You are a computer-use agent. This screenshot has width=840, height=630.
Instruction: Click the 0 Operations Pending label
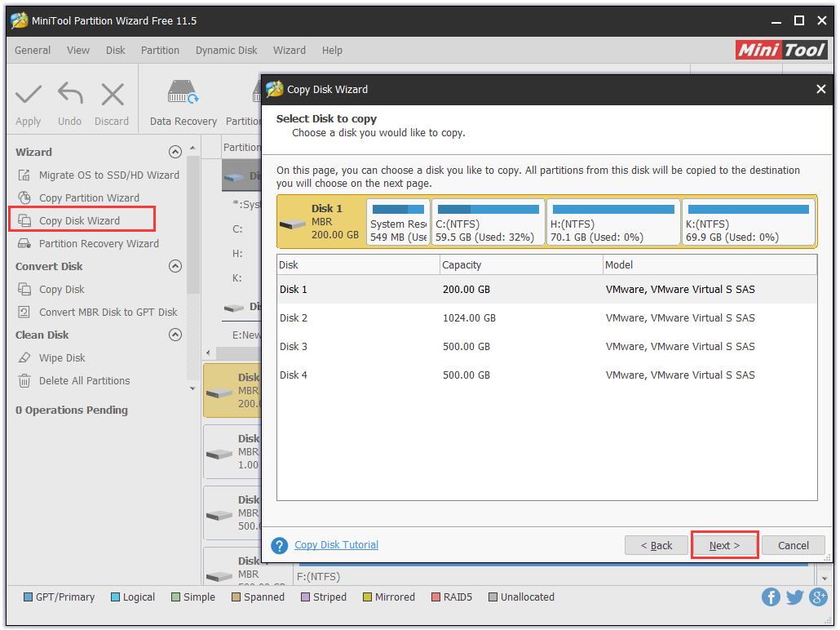click(72, 410)
